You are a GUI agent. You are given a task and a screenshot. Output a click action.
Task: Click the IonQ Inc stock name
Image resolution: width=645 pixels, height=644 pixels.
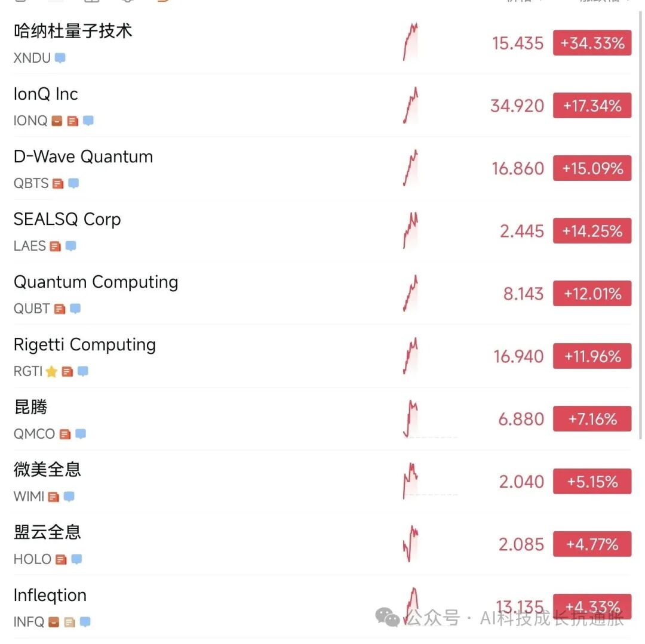[x=46, y=94]
